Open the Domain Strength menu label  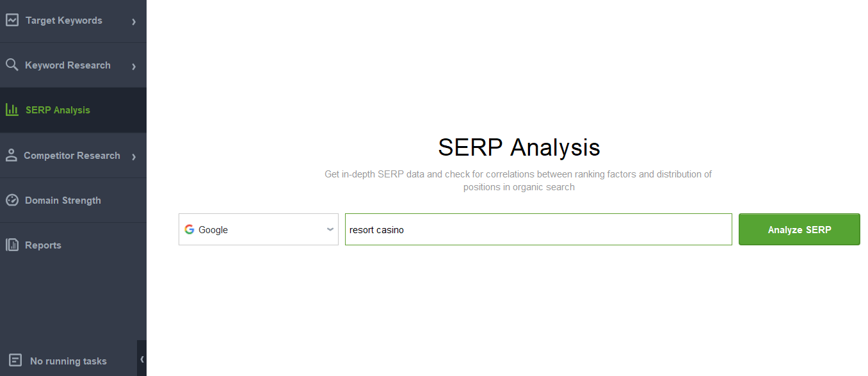pyautogui.click(x=63, y=200)
